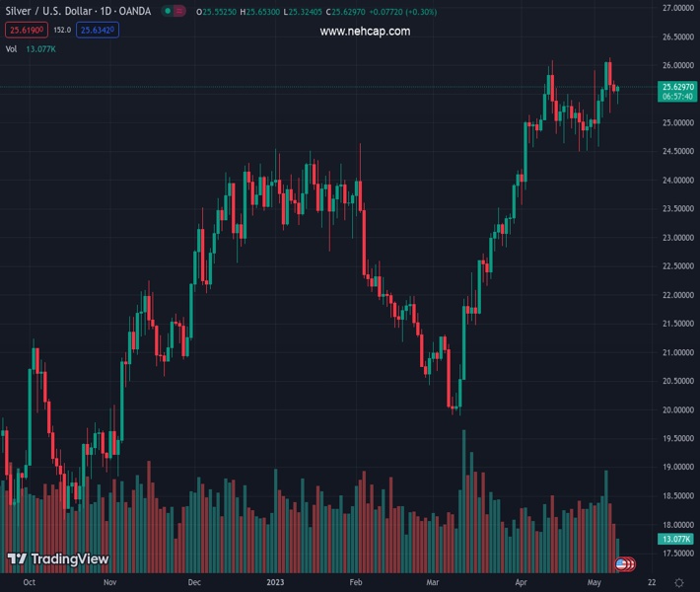Click the US economic event flag icon
The image size is (700, 592).
622,564
